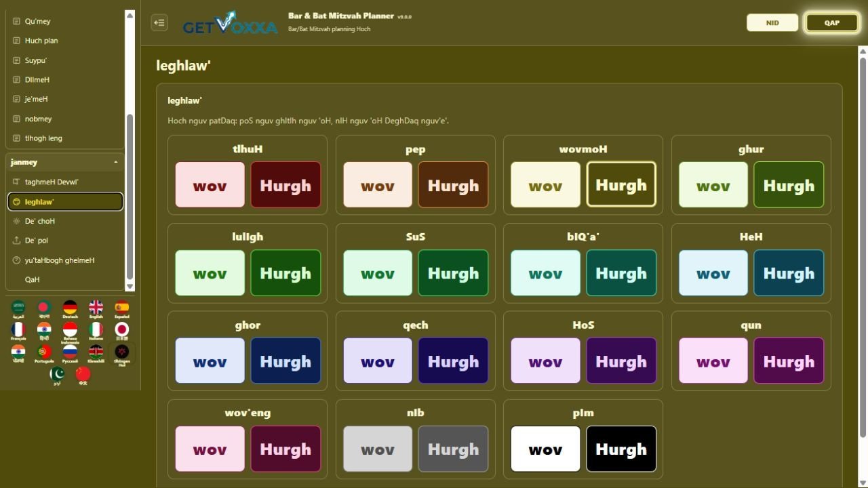Select the Kiswahili flag
This screenshot has width=868, height=488.
click(x=96, y=354)
